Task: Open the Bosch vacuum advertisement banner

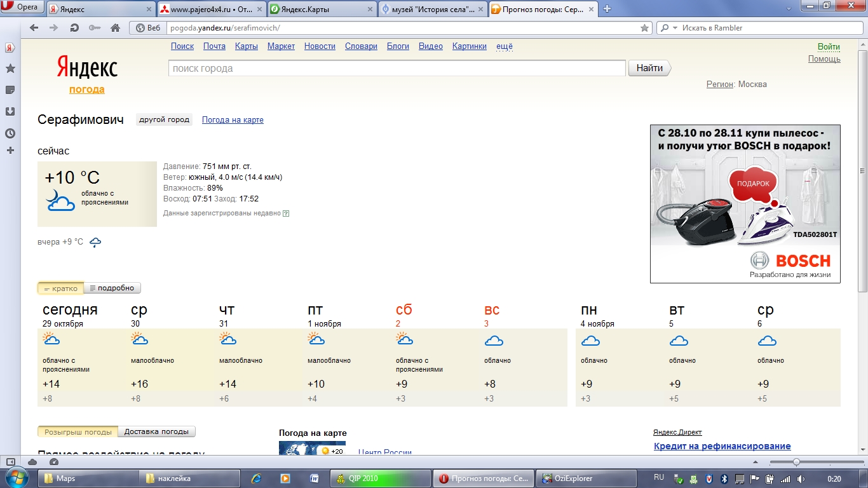Action: tap(745, 203)
